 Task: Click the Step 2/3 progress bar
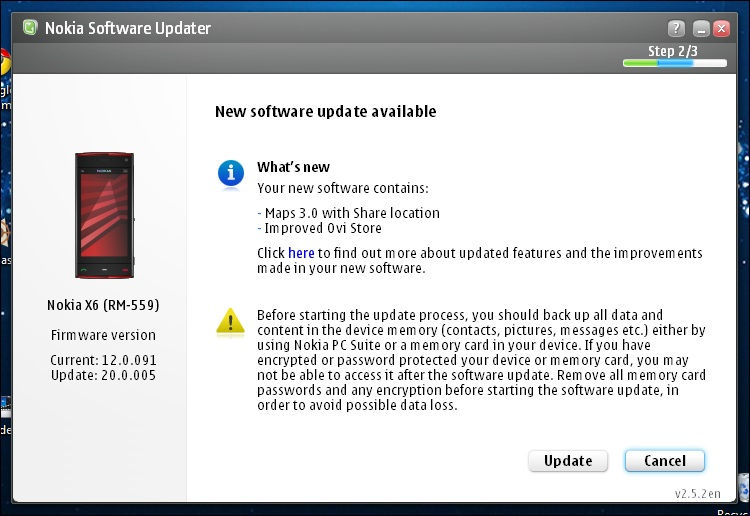pyautogui.click(x=674, y=63)
